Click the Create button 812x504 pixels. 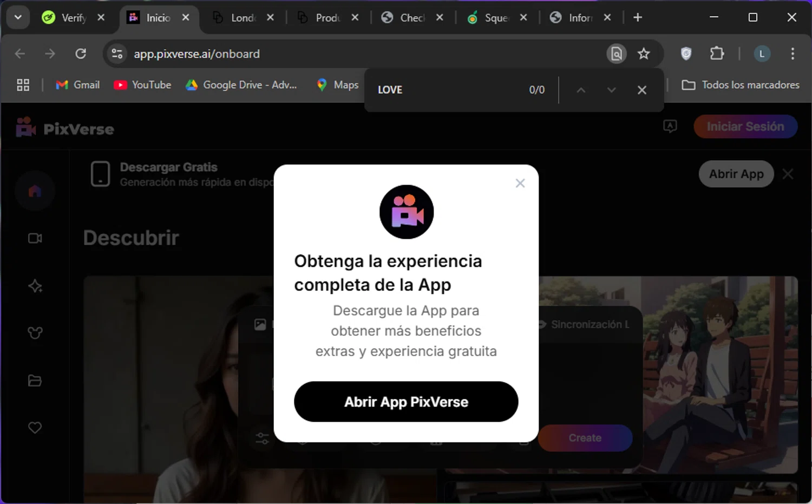pyautogui.click(x=585, y=438)
